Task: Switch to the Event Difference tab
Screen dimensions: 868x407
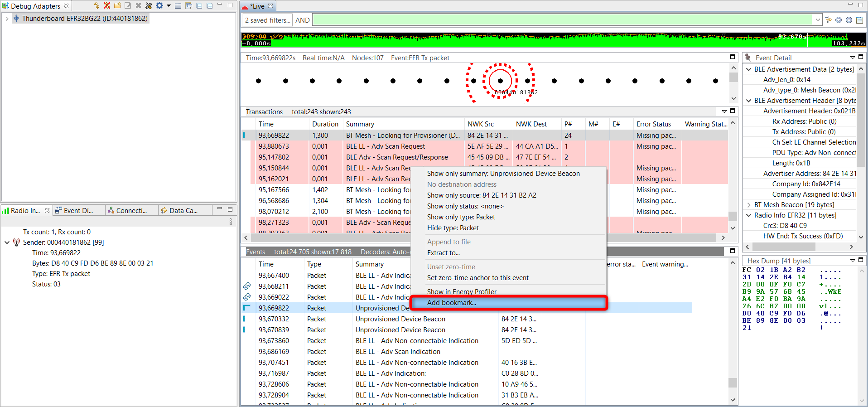Action: click(x=78, y=210)
